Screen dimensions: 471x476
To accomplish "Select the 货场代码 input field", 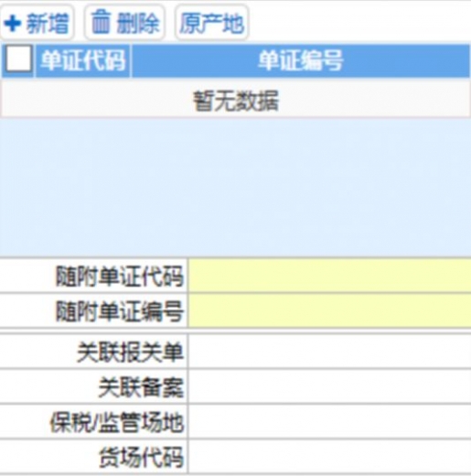I will point(329,457).
